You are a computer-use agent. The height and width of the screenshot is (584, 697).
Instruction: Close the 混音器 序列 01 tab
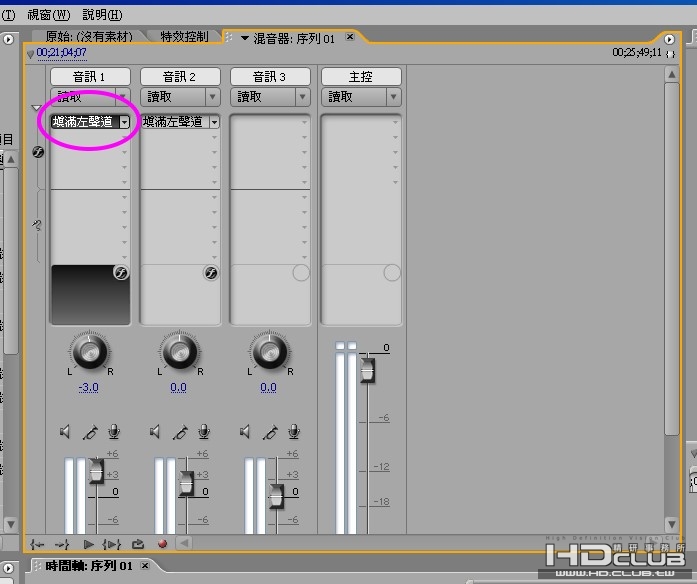tap(350, 36)
